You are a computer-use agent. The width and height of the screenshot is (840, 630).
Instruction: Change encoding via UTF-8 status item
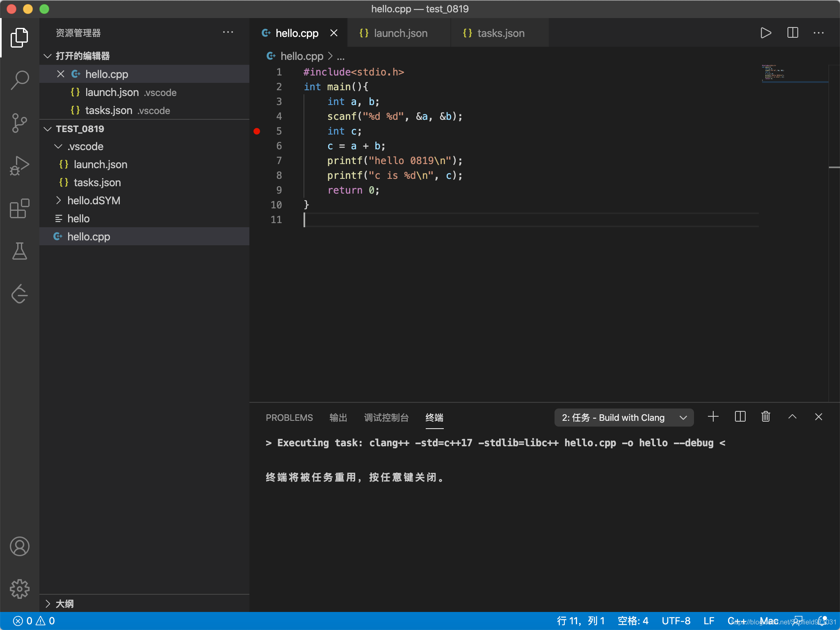(x=676, y=621)
